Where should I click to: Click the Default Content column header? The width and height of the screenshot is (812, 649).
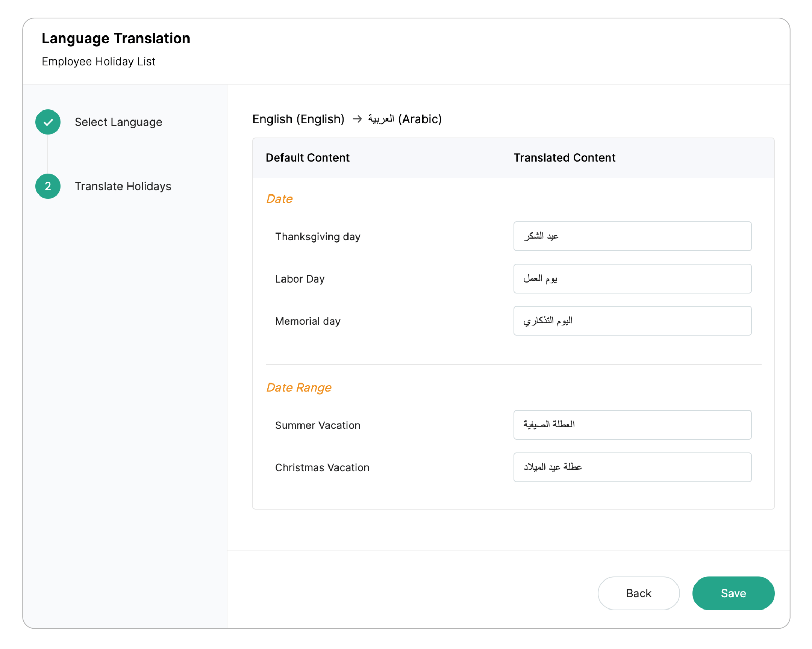(x=308, y=157)
